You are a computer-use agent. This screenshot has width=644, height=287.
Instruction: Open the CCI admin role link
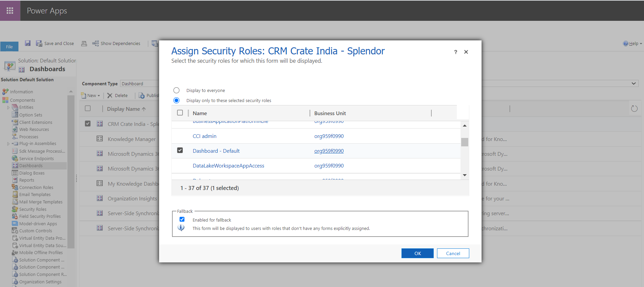[204, 136]
